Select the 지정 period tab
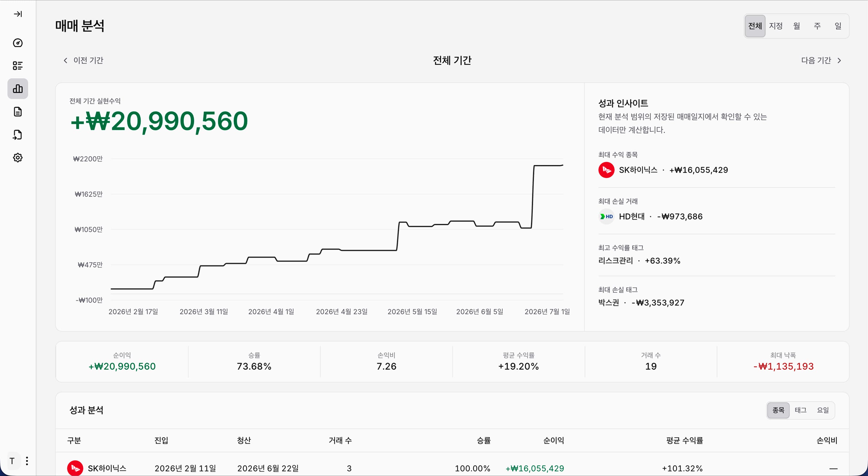This screenshot has height=476, width=868. pos(776,26)
